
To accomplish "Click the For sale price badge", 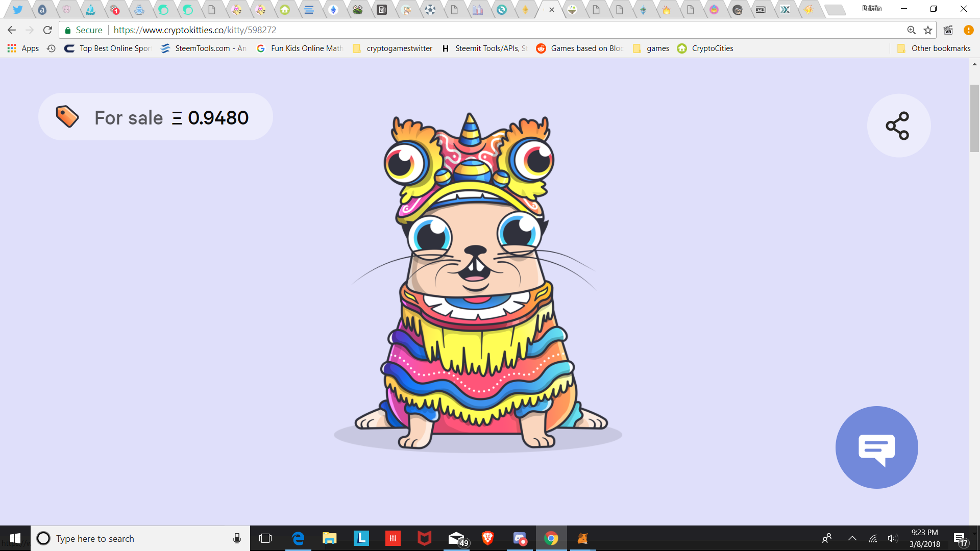I will 155,117.
